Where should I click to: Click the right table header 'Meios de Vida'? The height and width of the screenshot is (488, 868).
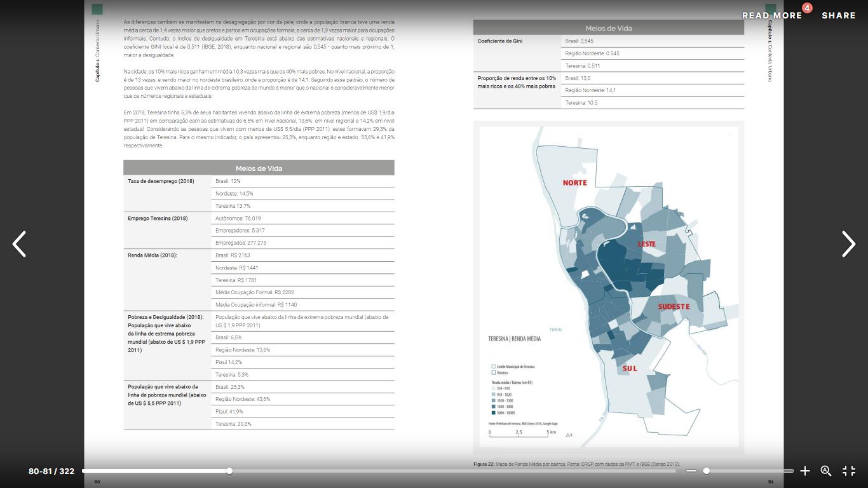(x=609, y=29)
